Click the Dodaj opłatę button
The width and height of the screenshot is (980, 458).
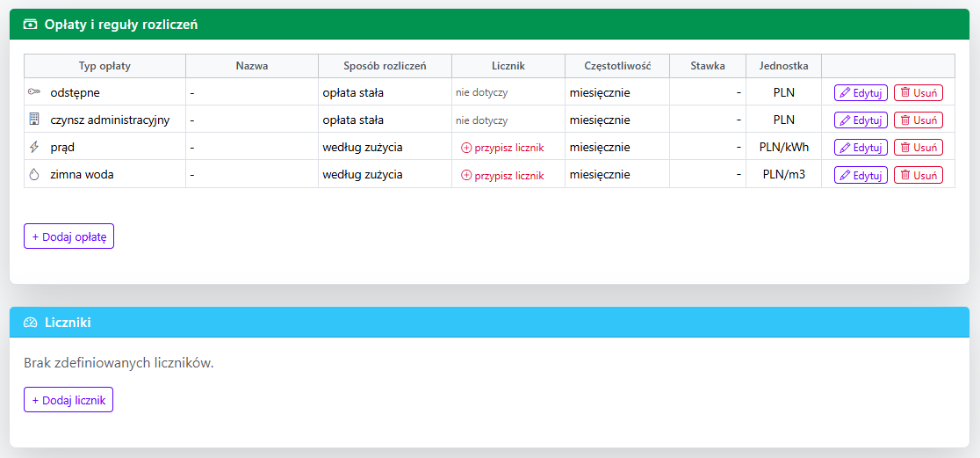[x=68, y=236]
